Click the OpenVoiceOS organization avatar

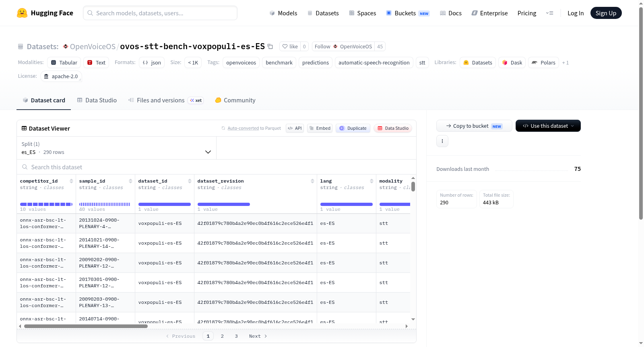(66, 46)
